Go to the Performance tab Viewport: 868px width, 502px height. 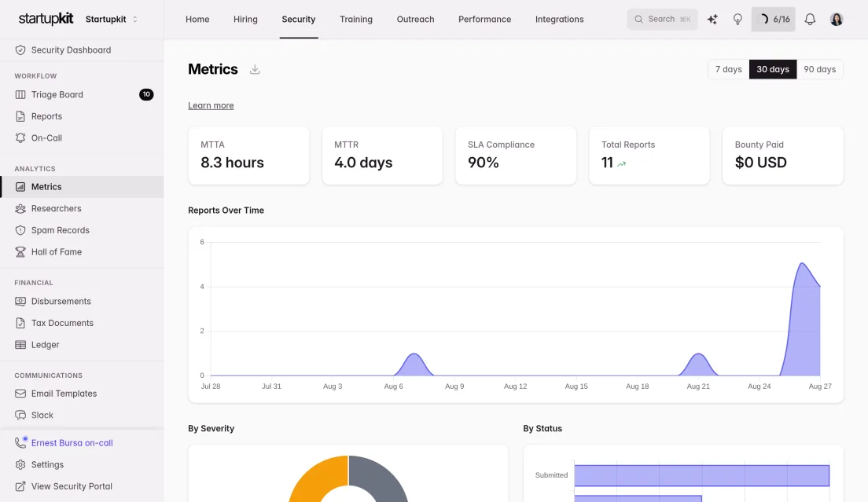(x=484, y=20)
